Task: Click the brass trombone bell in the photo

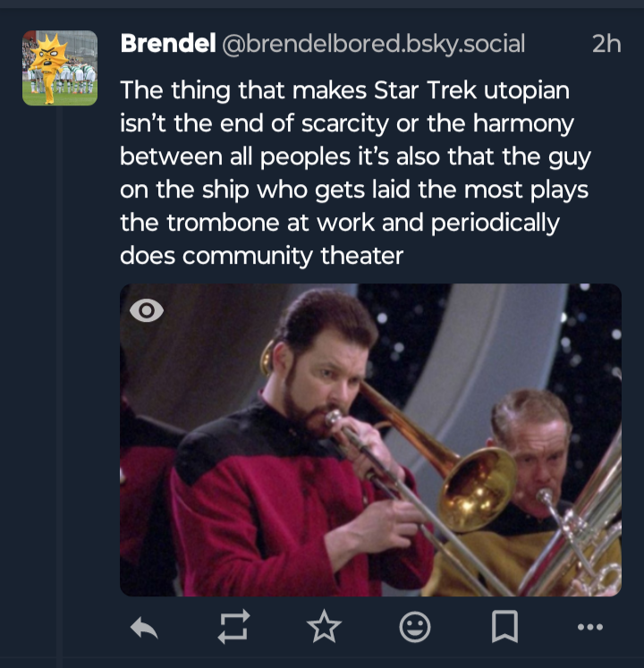Action: click(x=479, y=487)
